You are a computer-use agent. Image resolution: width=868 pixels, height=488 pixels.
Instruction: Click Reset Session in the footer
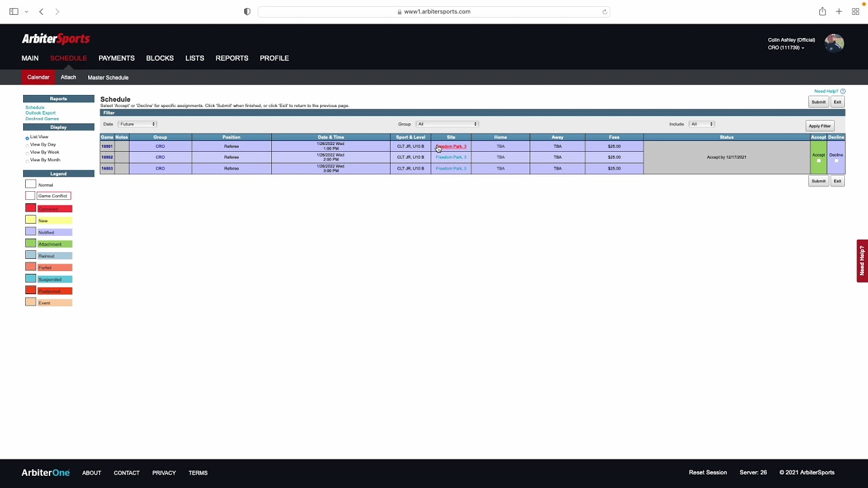click(x=708, y=472)
